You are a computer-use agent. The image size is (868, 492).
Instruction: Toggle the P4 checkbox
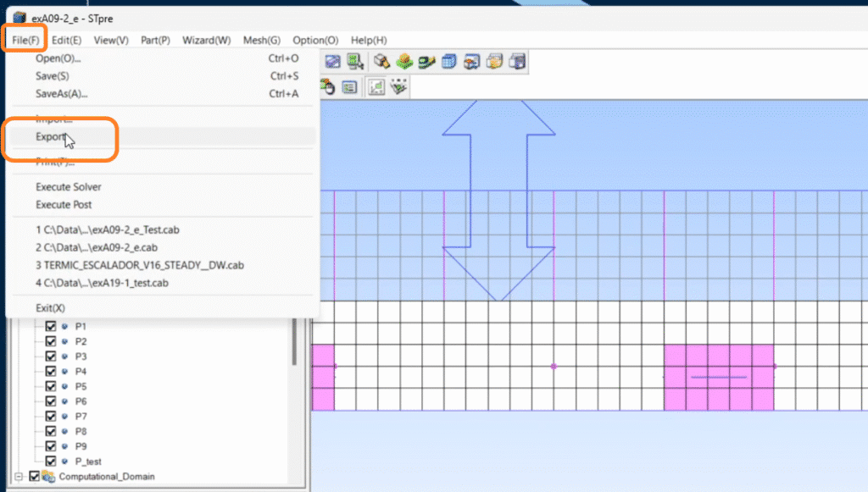(x=50, y=371)
